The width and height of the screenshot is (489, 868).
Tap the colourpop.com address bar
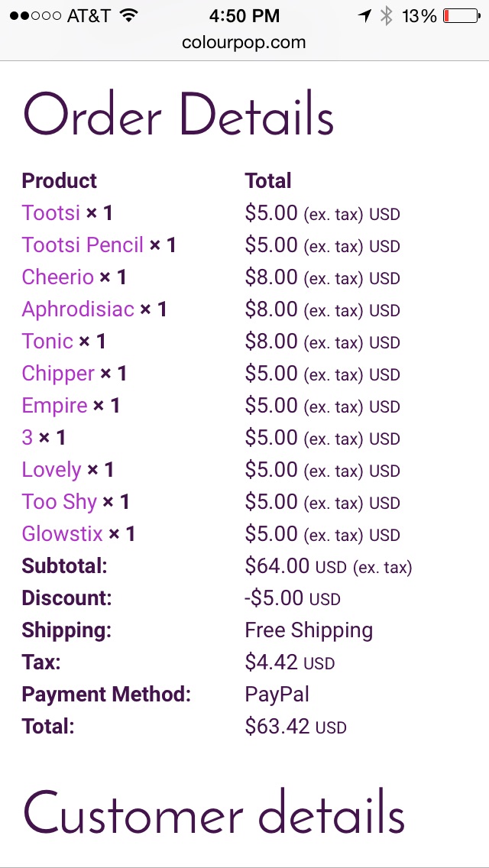click(x=244, y=43)
